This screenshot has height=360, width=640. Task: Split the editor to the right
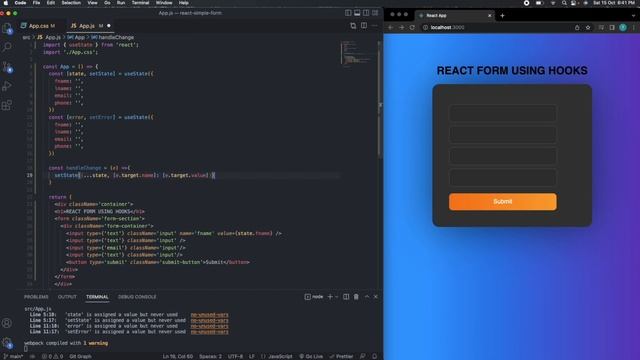[364, 26]
